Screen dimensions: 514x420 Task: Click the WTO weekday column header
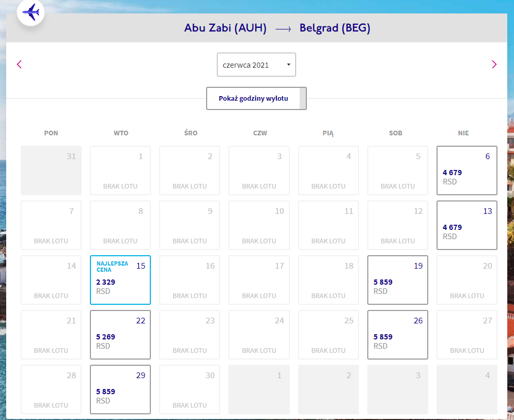click(121, 133)
